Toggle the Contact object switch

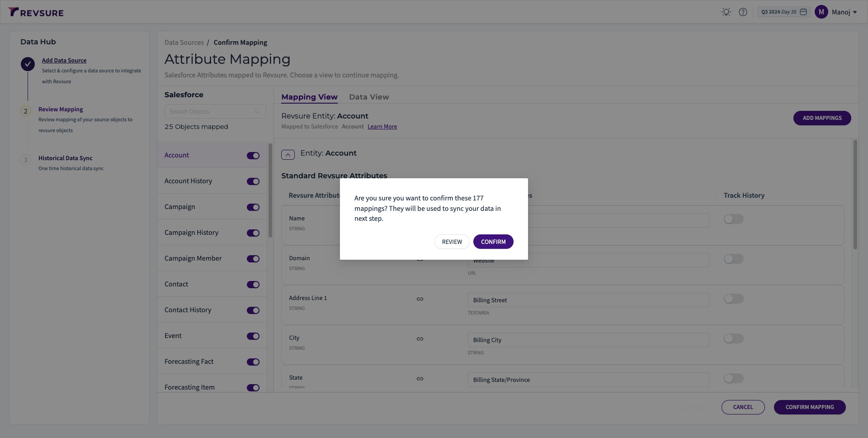click(x=253, y=285)
